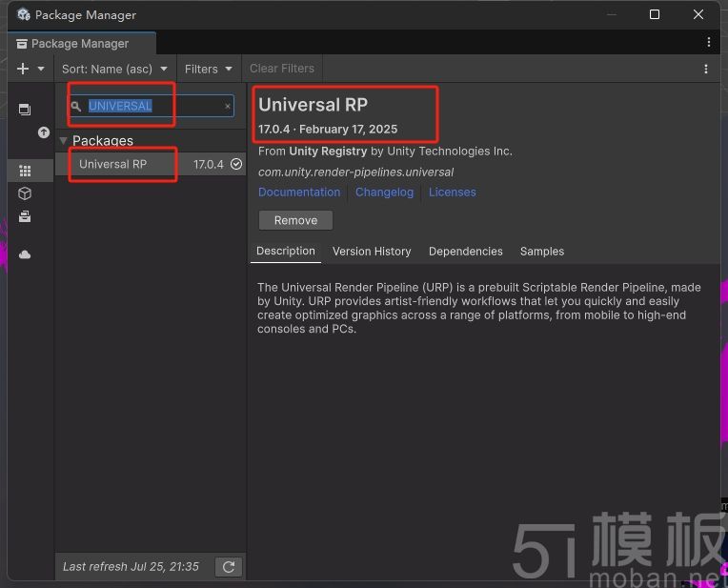Viewport: 728px width, 588px height.
Task: Switch to the Description tab
Action: [286, 252]
